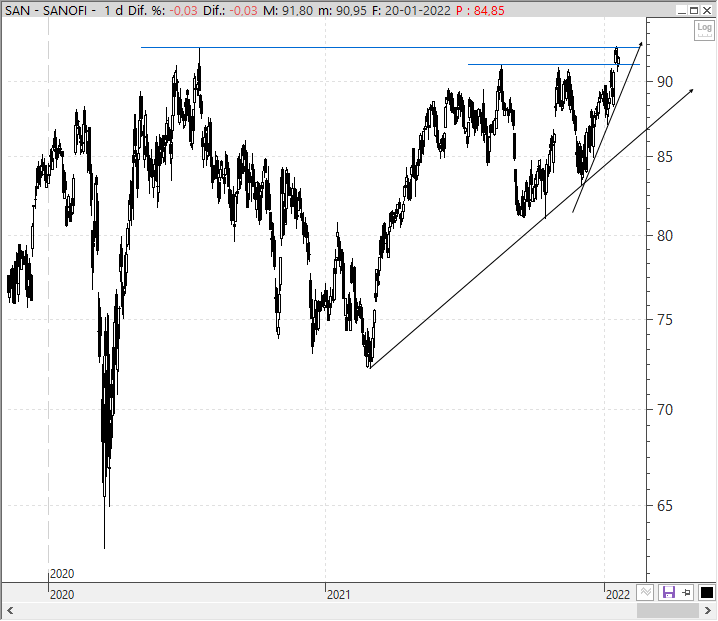This screenshot has height=621, width=718.
Task: Click the 85 price axis label
Action: coord(664,157)
